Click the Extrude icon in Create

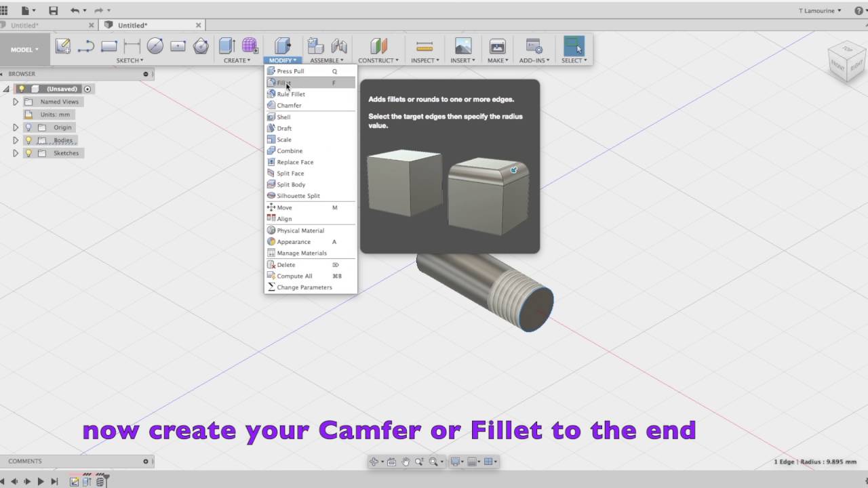click(x=227, y=46)
